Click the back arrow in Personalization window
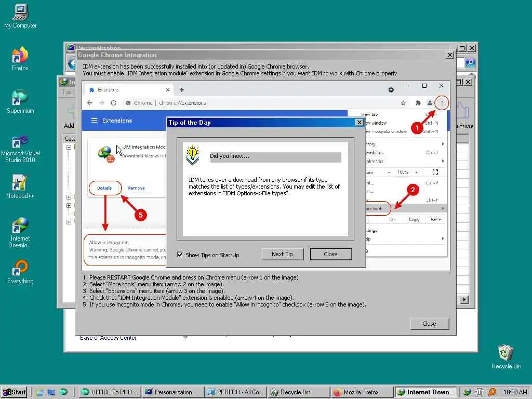The height and width of the screenshot is (399, 532). pyautogui.click(x=72, y=63)
